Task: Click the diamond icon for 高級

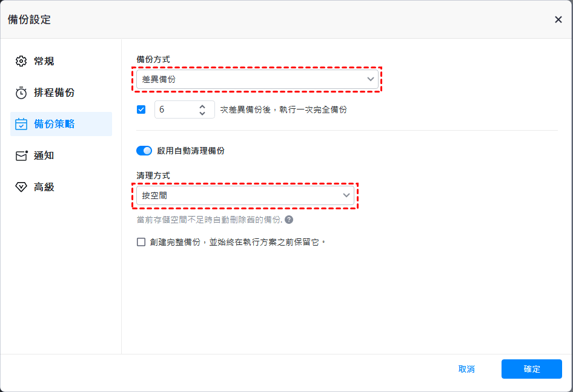Action: click(21, 187)
